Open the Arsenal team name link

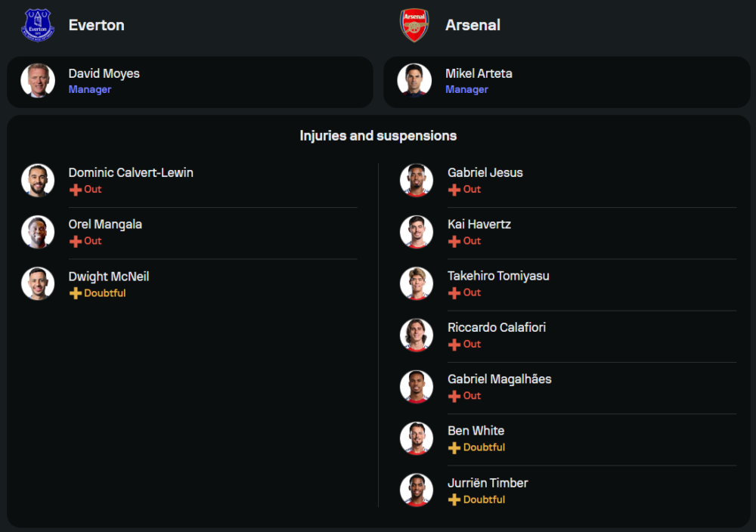(472, 25)
